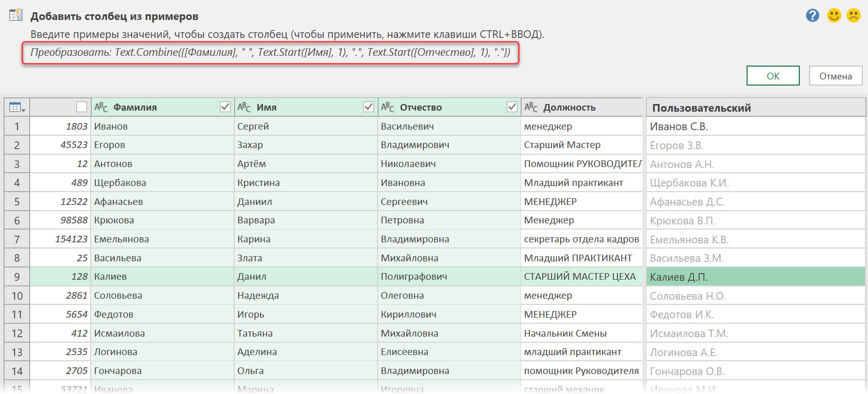
Task: Click the Васильевич patronymic cell
Action: pyautogui.click(x=449, y=126)
